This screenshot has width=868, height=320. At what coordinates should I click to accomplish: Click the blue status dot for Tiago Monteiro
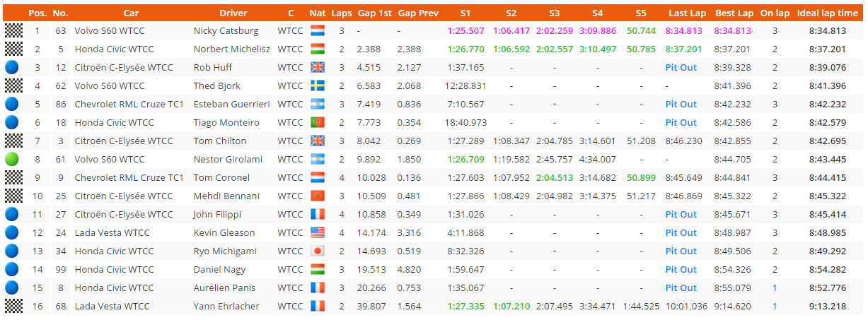pos(13,122)
